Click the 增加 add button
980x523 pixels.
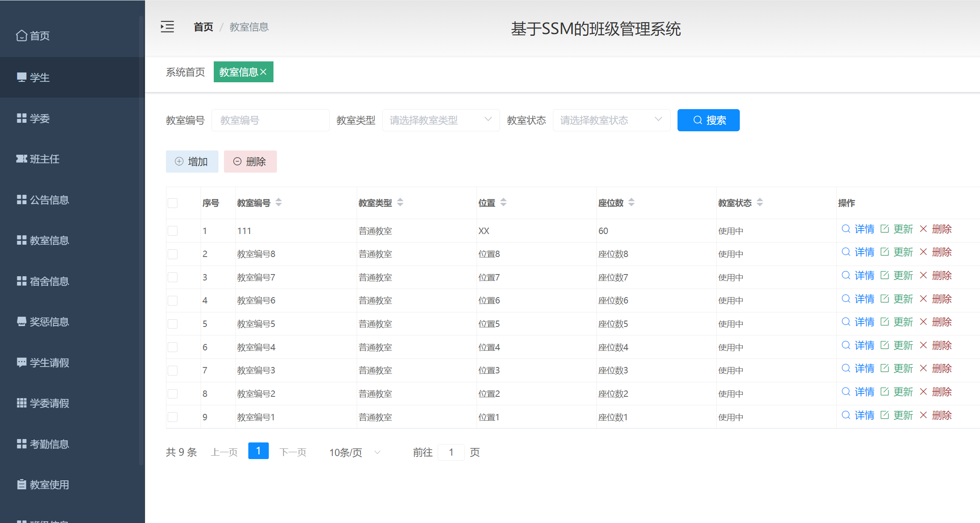(192, 162)
